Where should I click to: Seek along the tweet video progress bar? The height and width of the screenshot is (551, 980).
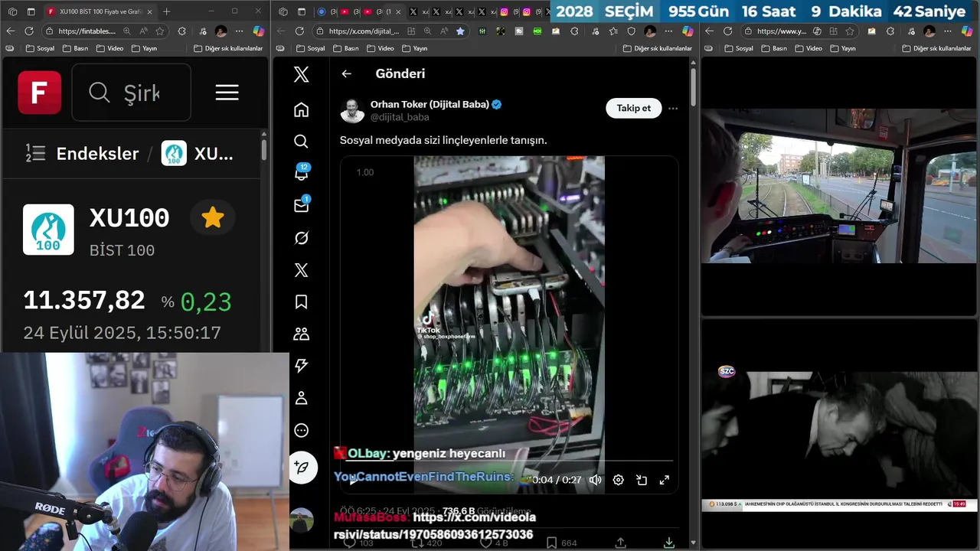[509, 461]
